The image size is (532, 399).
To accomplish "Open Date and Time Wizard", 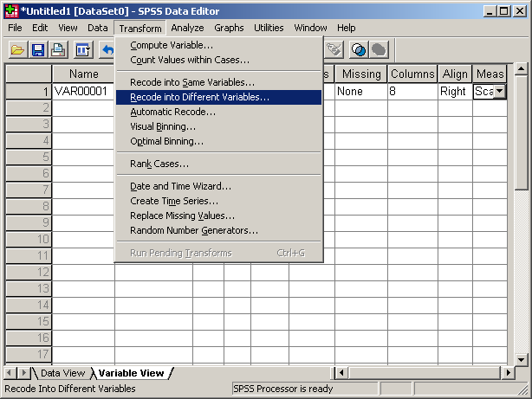I will click(219, 186).
